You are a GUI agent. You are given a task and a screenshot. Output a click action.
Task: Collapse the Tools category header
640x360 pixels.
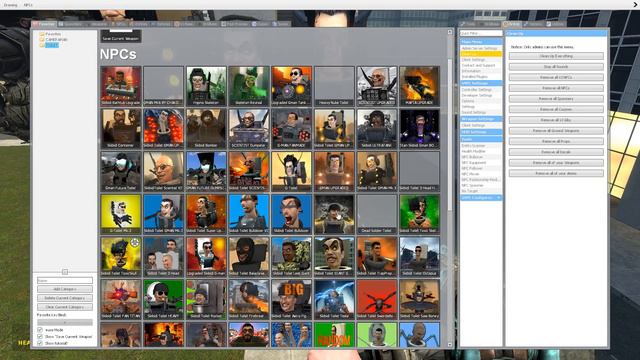(481, 139)
